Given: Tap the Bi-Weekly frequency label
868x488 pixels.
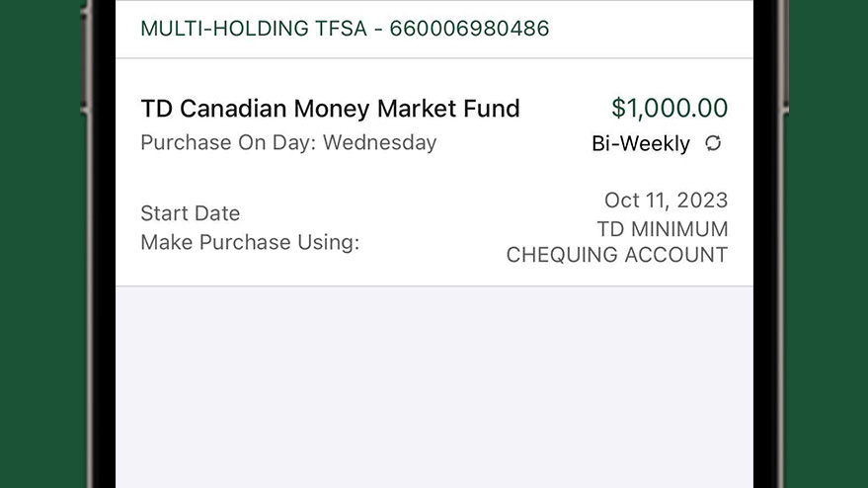Looking at the screenshot, I should pos(641,144).
